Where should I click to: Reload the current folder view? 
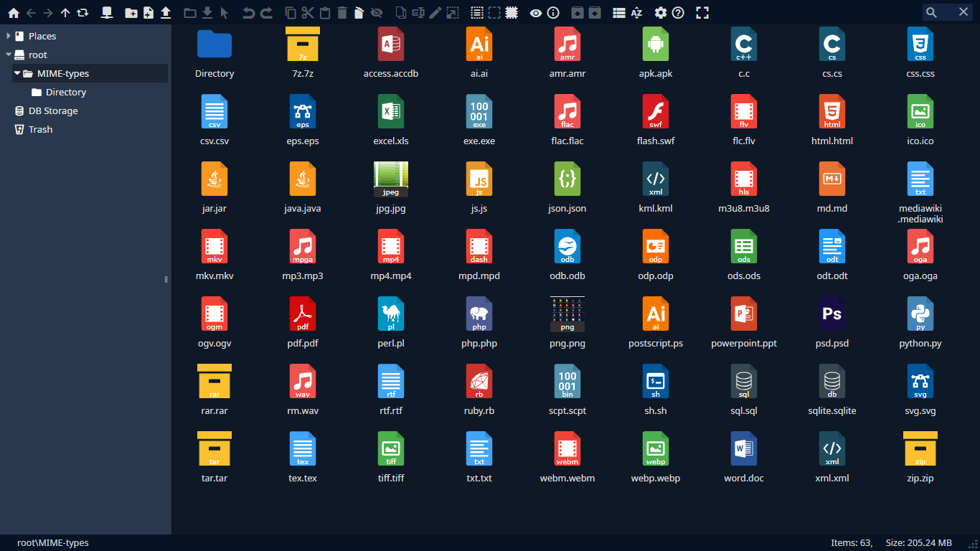[x=83, y=13]
